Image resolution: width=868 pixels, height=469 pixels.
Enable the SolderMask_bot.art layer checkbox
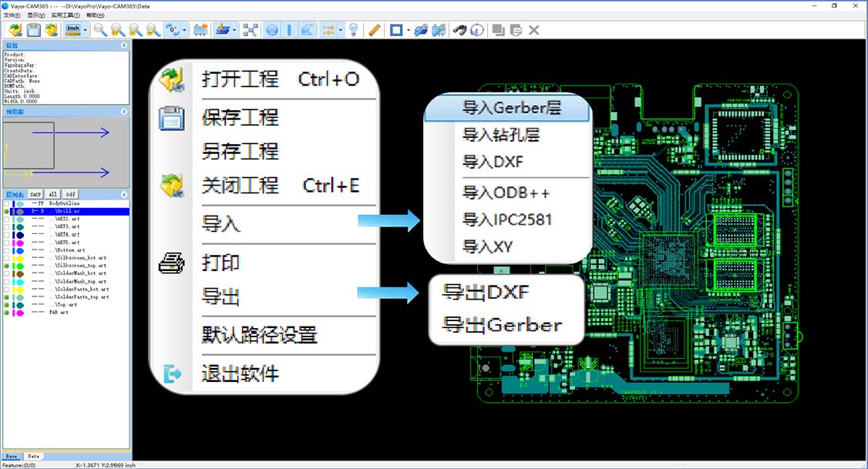[x=7, y=273]
